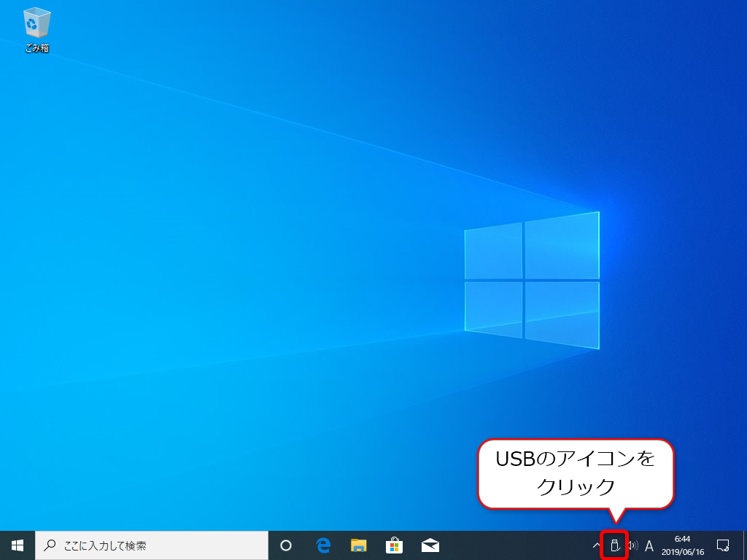Click the red 'USBのアイコンをクリック' callout
The image size is (747, 560).
coord(576,474)
